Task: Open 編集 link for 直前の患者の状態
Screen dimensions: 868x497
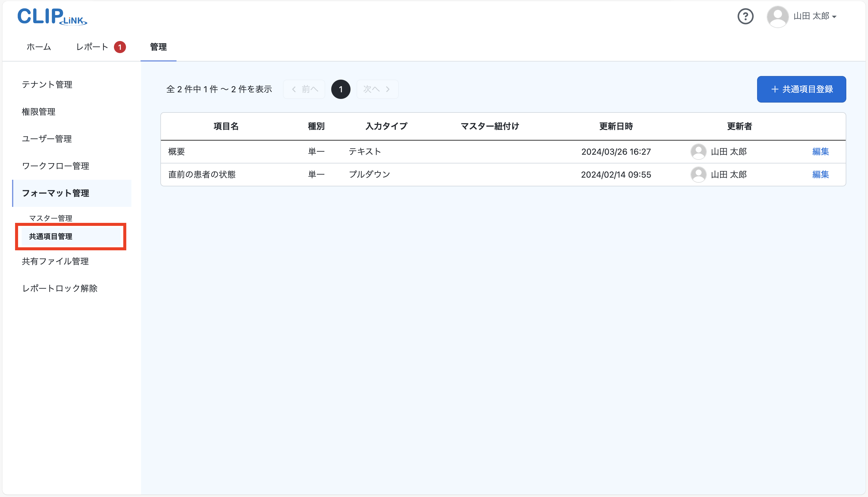Action: pyautogui.click(x=821, y=174)
